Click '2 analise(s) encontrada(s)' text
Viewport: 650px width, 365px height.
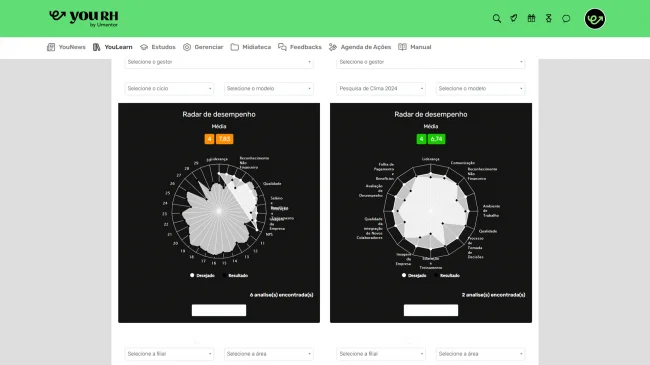[x=493, y=295]
